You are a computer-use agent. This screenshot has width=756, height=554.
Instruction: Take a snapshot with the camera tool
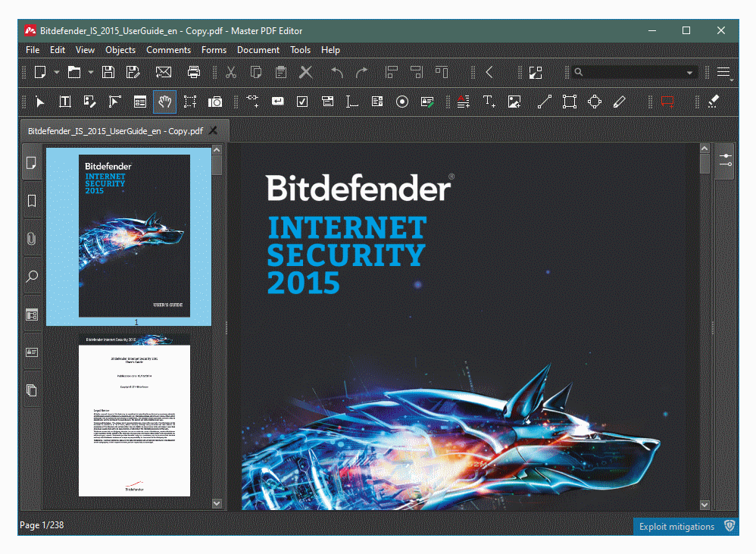[x=215, y=102]
